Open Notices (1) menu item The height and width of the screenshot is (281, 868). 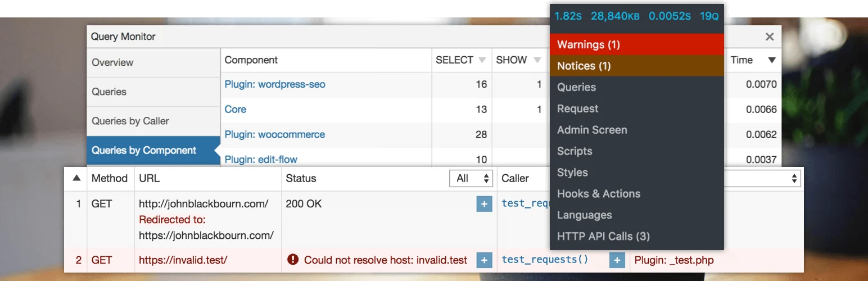pos(636,66)
